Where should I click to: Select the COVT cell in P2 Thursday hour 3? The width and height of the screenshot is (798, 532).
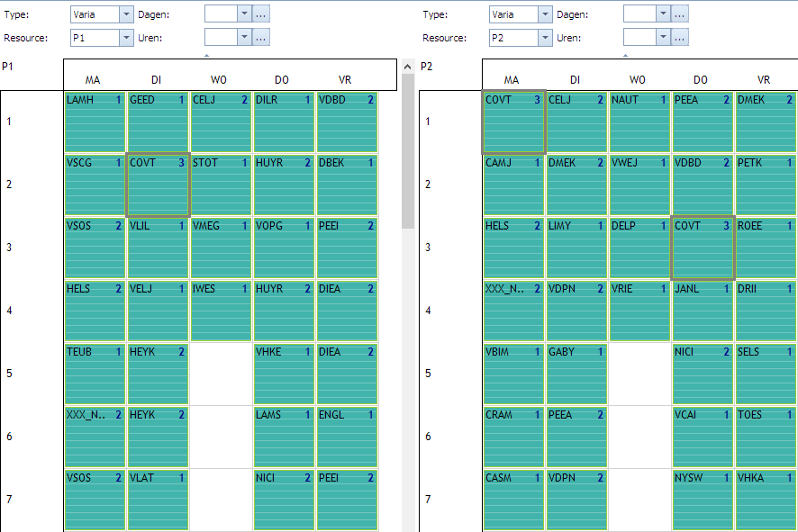(703, 248)
